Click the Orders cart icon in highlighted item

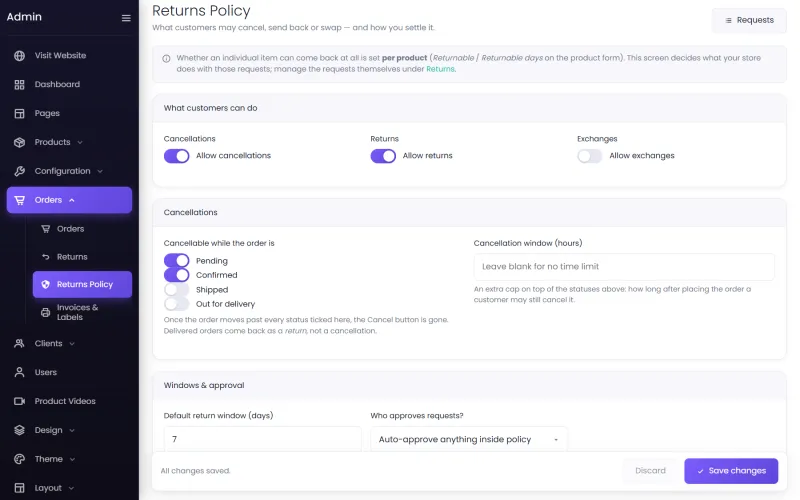(19, 200)
